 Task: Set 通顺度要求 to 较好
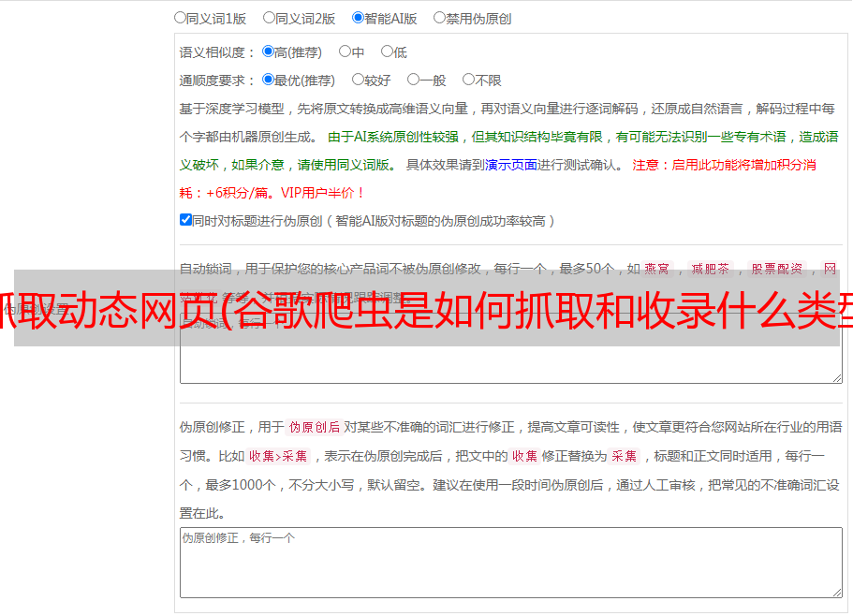(x=358, y=80)
